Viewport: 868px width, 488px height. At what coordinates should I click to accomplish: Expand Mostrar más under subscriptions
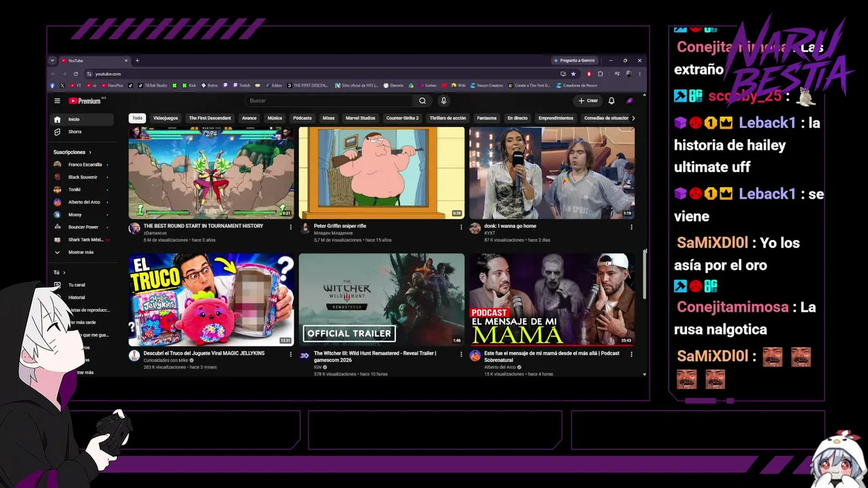click(83, 252)
